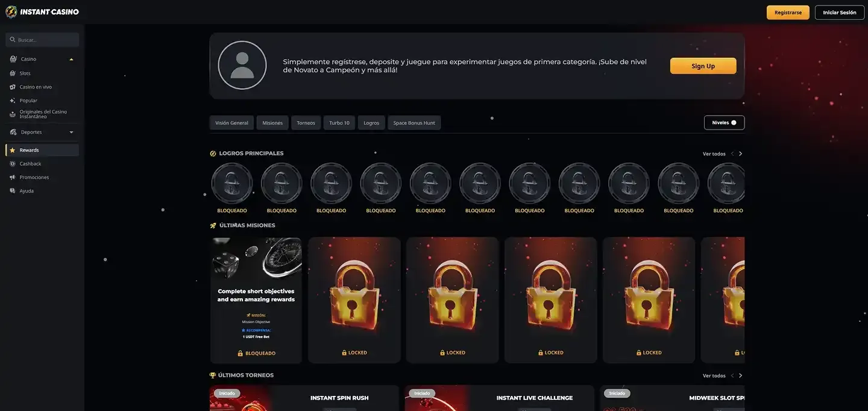Click the Promociones megaphone icon
This screenshot has width=868, height=411.
pos(13,177)
